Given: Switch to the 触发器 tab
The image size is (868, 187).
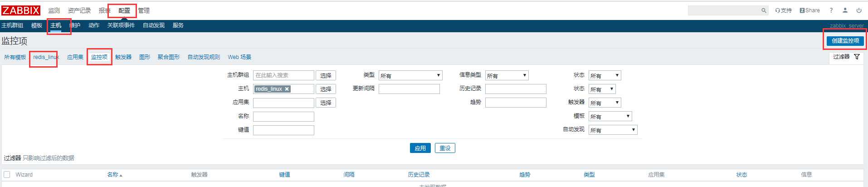Looking at the screenshot, I should tap(123, 57).
